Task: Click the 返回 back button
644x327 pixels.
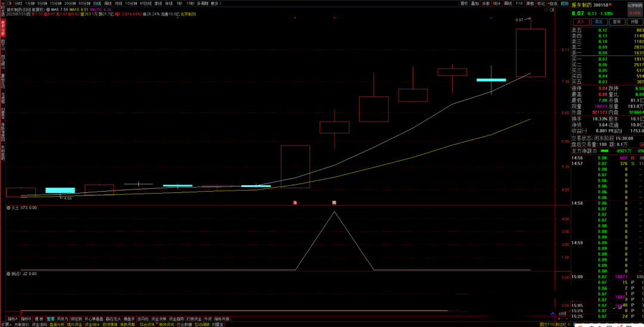Action: 564,3
